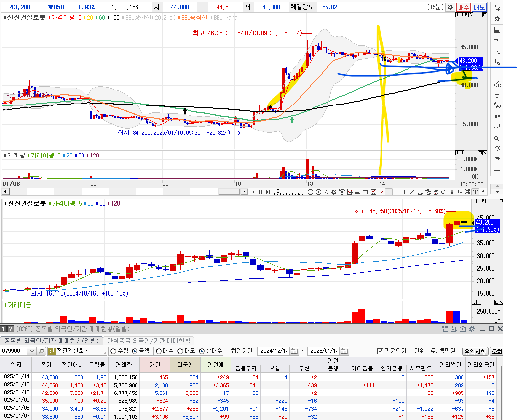
Task: Click the skip to start playback button
Action: tap(252, 192)
